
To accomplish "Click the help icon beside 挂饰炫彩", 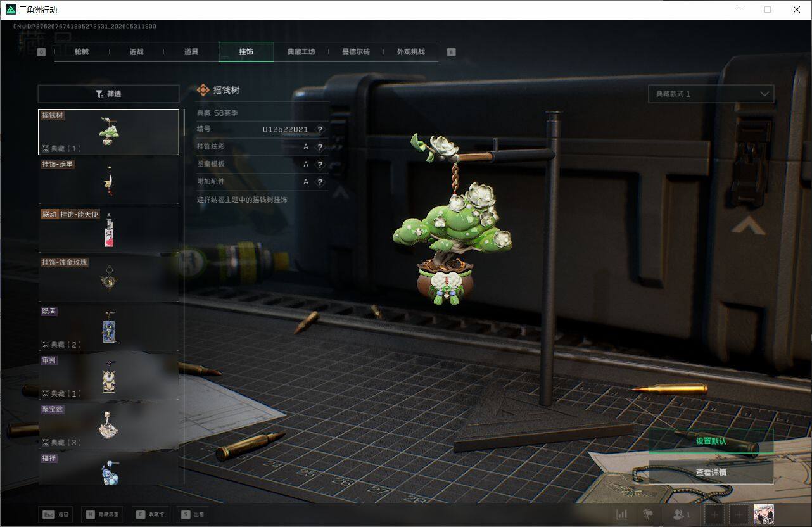I will point(320,147).
